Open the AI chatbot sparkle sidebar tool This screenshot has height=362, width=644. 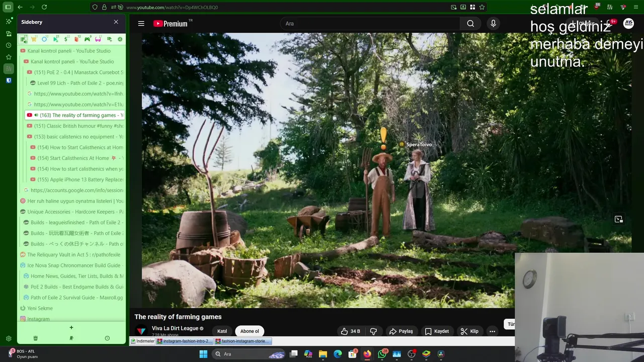[x=9, y=21]
